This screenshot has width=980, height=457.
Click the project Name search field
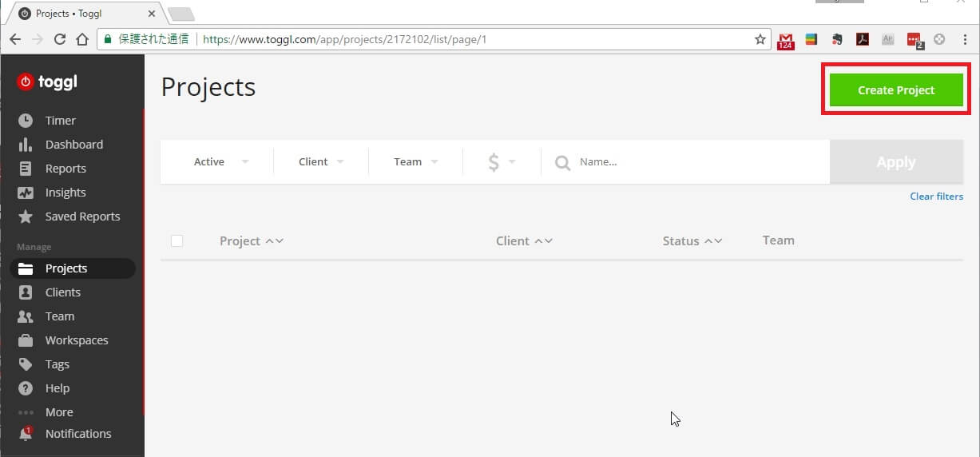695,162
